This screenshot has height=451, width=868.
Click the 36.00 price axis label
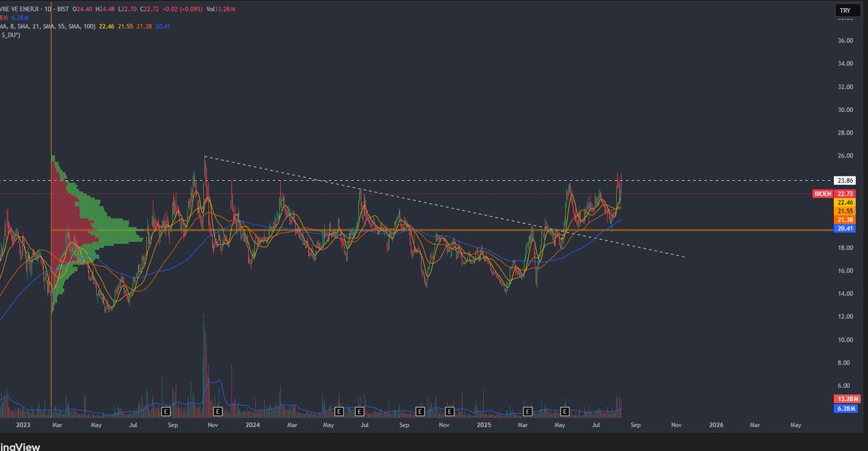coord(844,41)
